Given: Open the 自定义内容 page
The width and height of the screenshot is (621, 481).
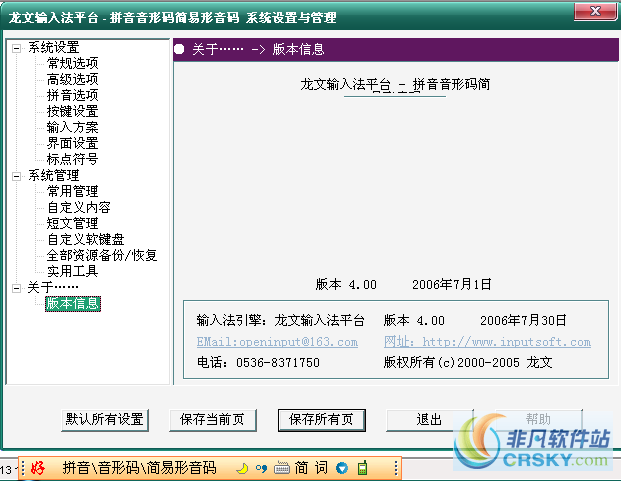Looking at the screenshot, I should 79,207.
